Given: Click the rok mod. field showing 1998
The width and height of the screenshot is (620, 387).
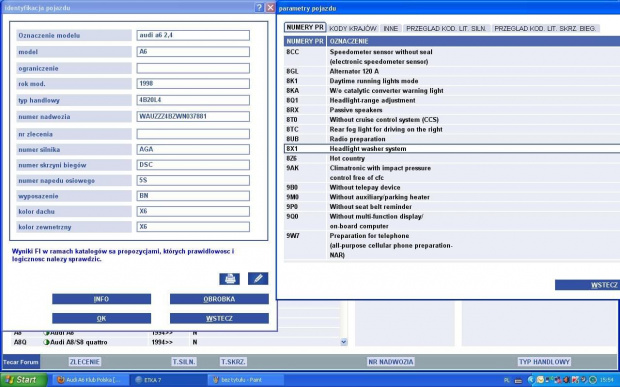Looking at the screenshot, I should click(x=193, y=84).
